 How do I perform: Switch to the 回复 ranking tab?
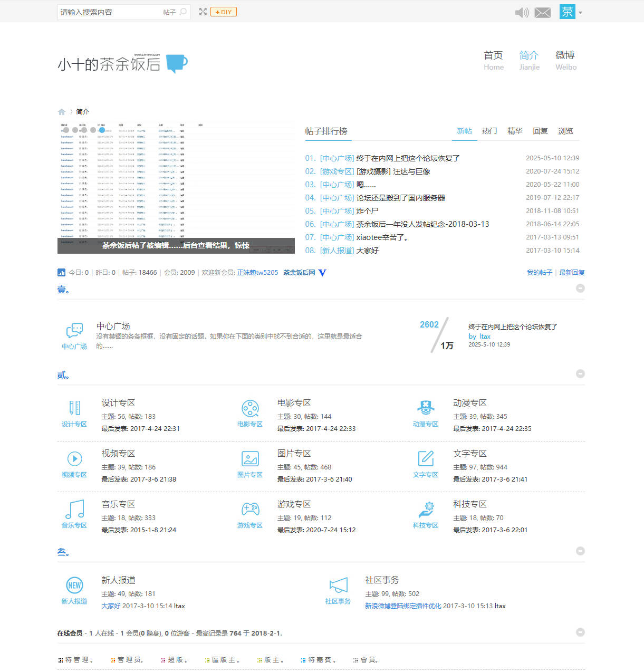[x=540, y=131]
